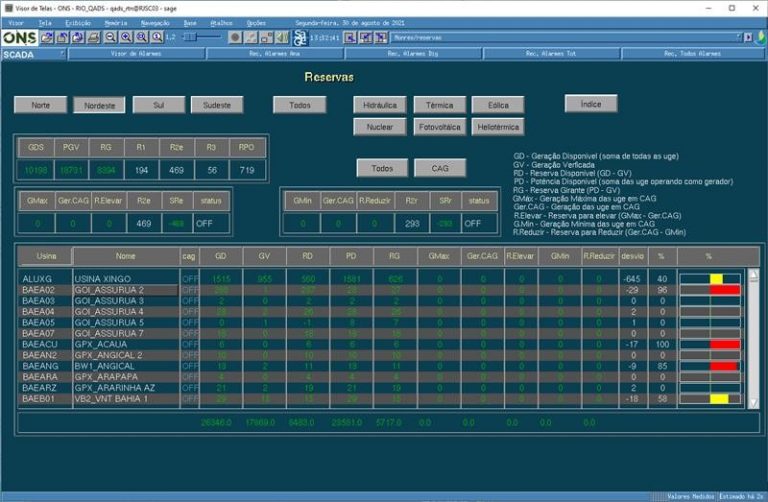The image size is (768, 502).
Task: Click the ONS logo in the toolbar
Action: point(19,37)
